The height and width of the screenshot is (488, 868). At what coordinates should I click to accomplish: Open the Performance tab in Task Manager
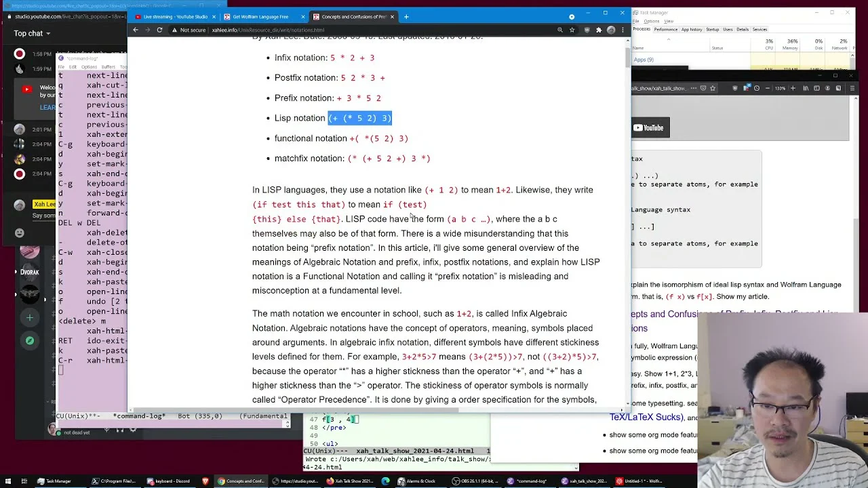(666, 29)
